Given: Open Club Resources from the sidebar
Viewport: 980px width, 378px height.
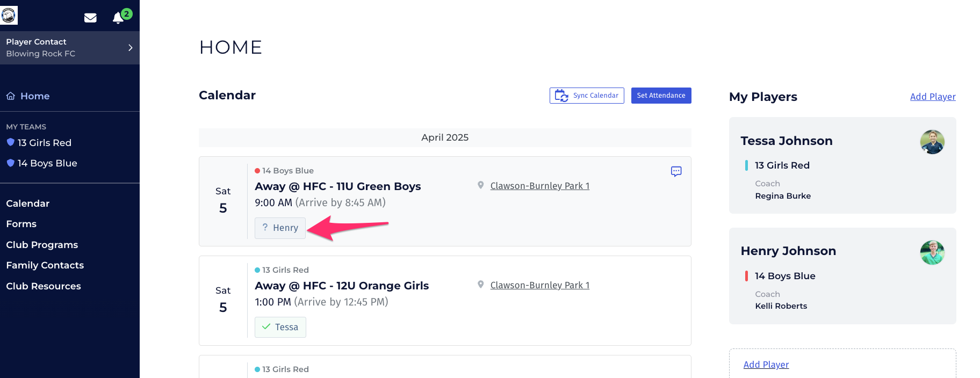Looking at the screenshot, I should pyautogui.click(x=44, y=286).
